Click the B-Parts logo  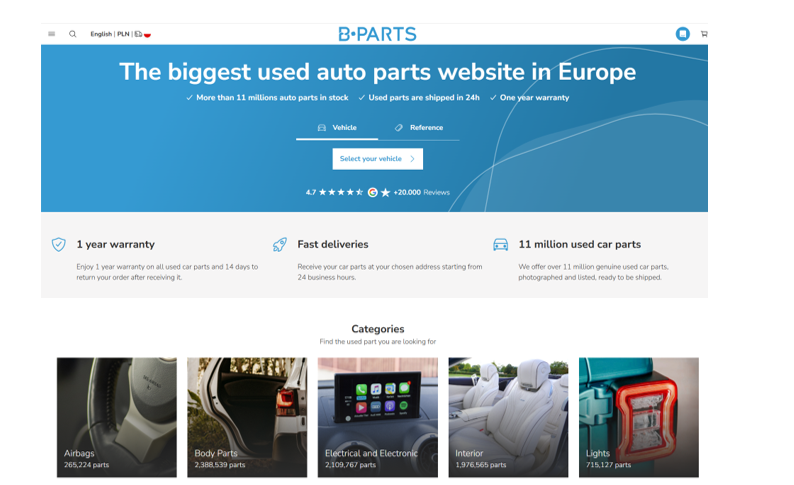click(377, 34)
